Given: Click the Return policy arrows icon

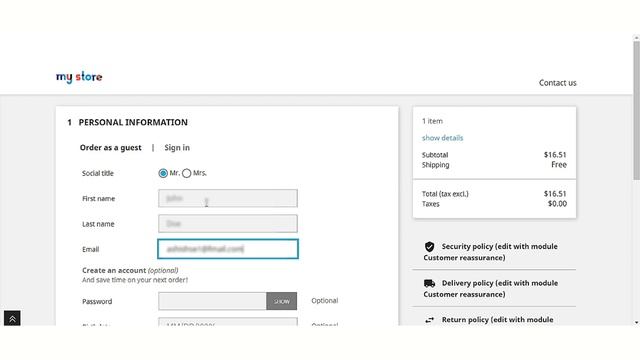Looking at the screenshot, I should 429,320.
